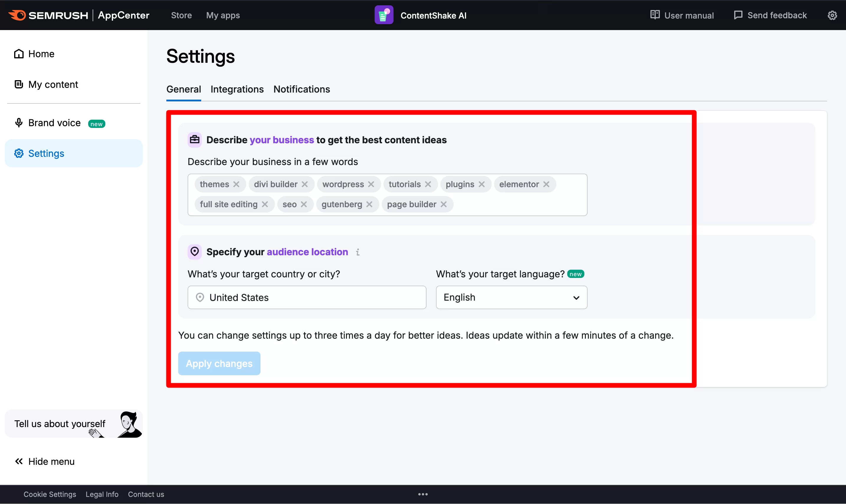Remove the gutenberg keyword tag
This screenshot has width=846, height=504.
[368, 205]
